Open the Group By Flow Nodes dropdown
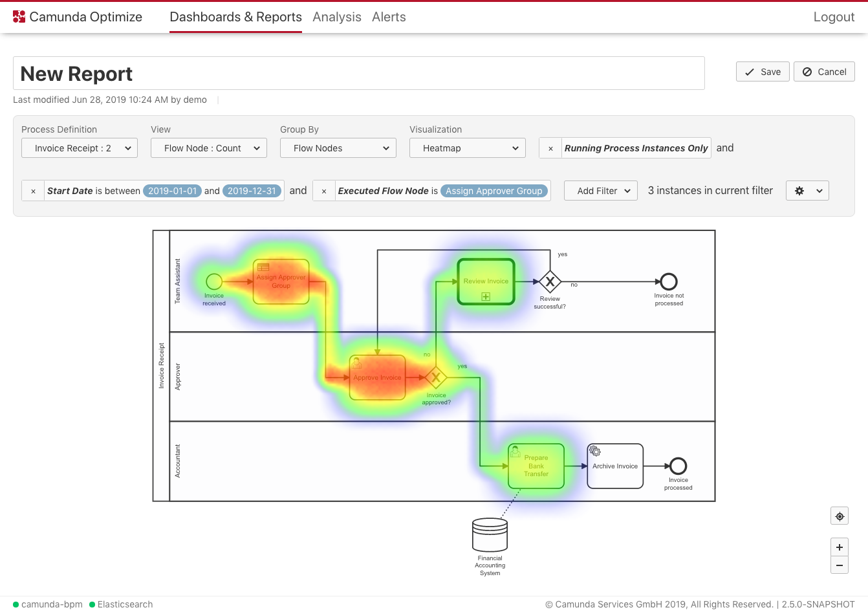Screen dimensions: 868x612 [x=338, y=148]
